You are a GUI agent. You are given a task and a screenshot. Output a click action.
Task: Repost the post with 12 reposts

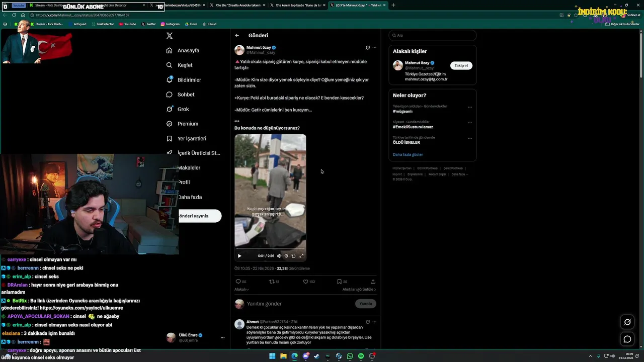coord(275,282)
